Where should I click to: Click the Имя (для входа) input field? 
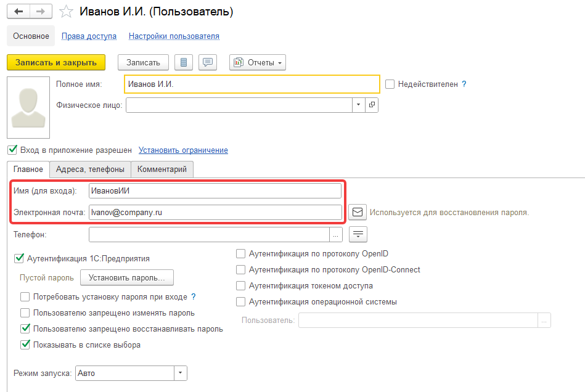click(x=215, y=190)
